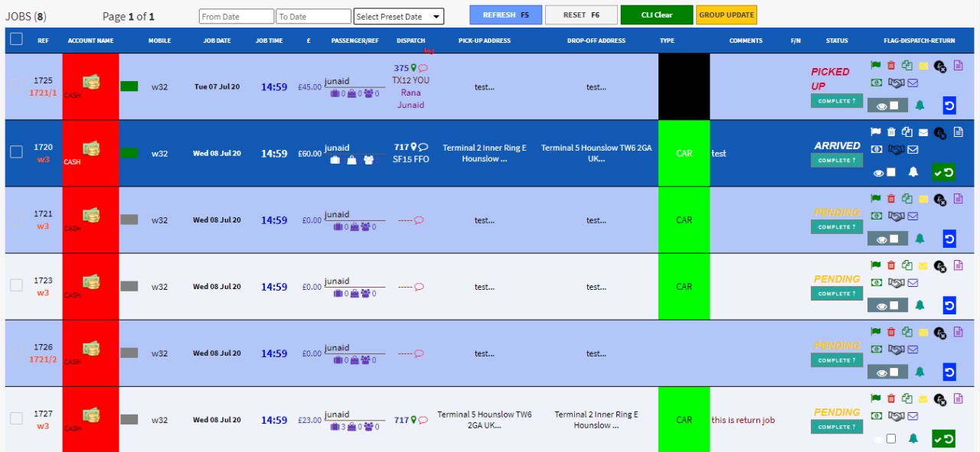980x452 pixels.
Task: Check the row checkbox for job 1720
Action: click(x=16, y=152)
